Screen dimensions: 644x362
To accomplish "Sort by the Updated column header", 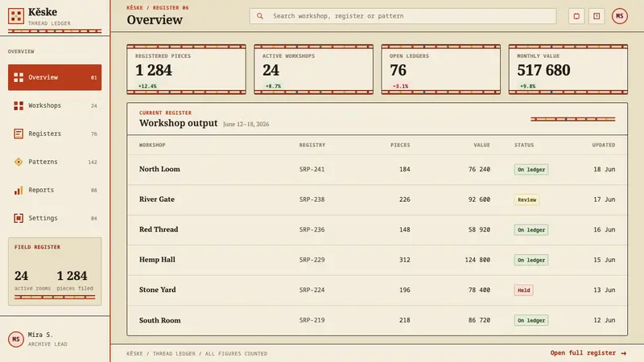I will [x=603, y=145].
